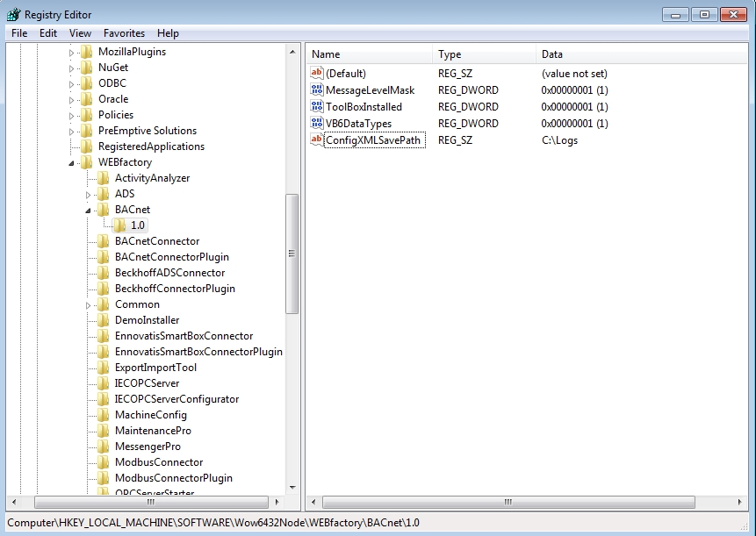Expand the Policies tree node
Screen dimensions: 756x536
point(69,115)
